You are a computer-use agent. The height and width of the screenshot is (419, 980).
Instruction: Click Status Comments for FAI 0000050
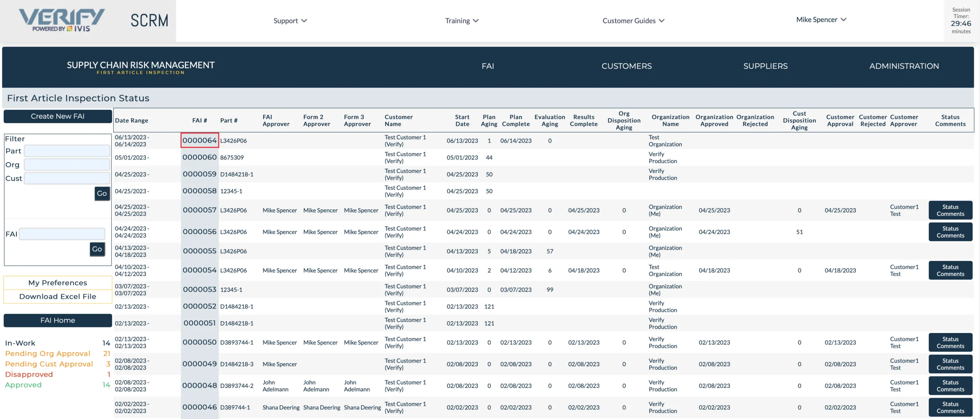(x=950, y=342)
